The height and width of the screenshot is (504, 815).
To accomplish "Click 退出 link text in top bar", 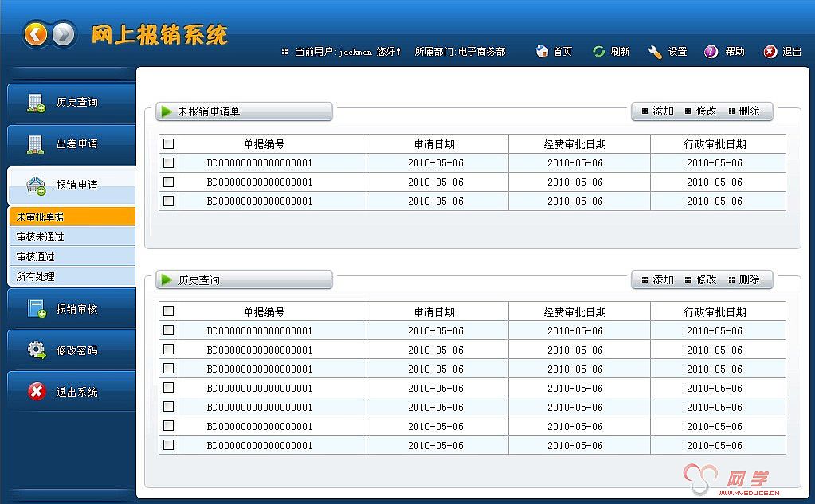I will coord(792,52).
